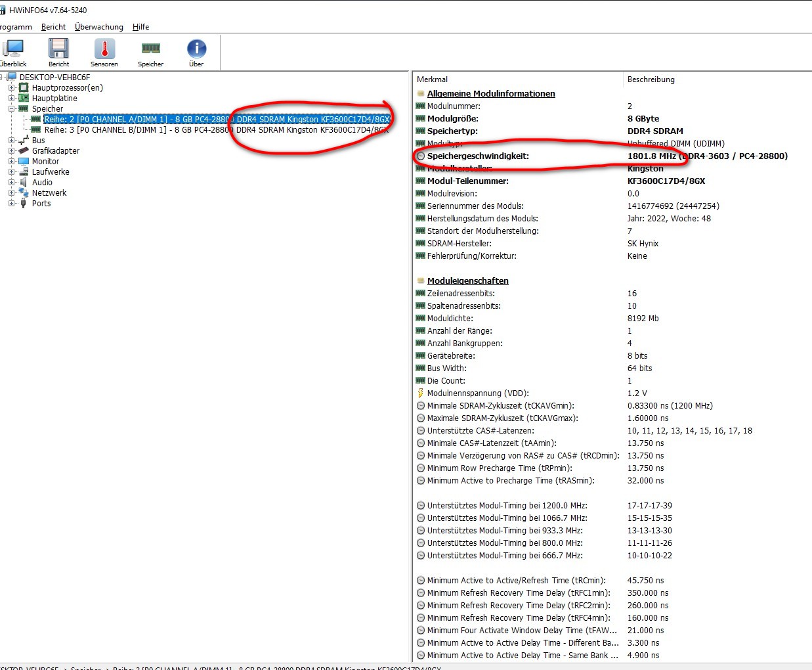812x670 pixels.
Task: Click the Seriennummer des Moduls label
Action: click(x=475, y=206)
